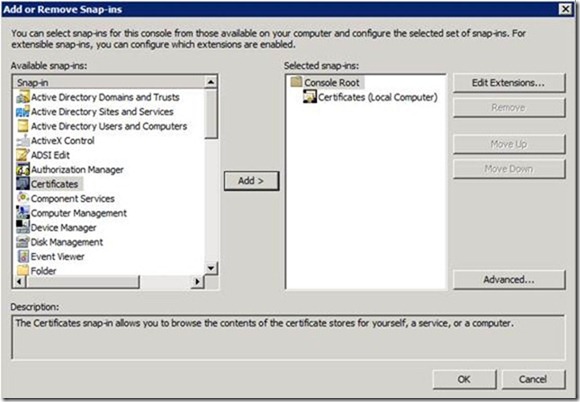Click the Certificates snap-in icon in available list

point(23,184)
